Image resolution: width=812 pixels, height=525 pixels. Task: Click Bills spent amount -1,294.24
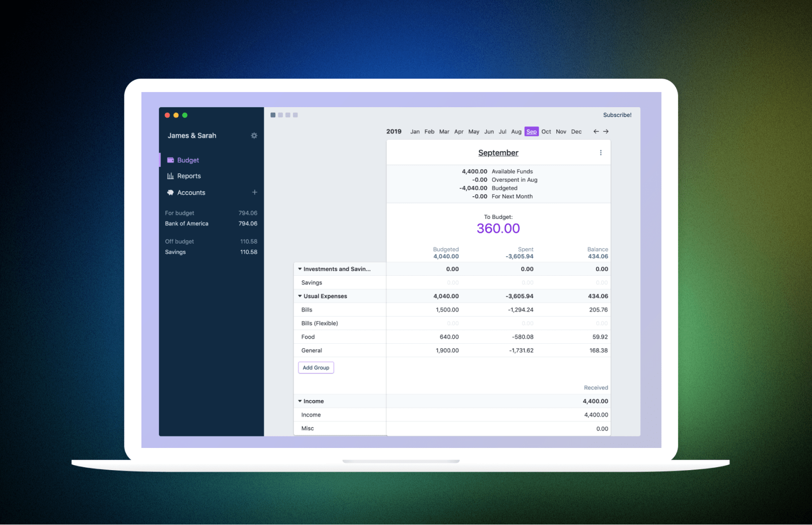click(521, 310)
